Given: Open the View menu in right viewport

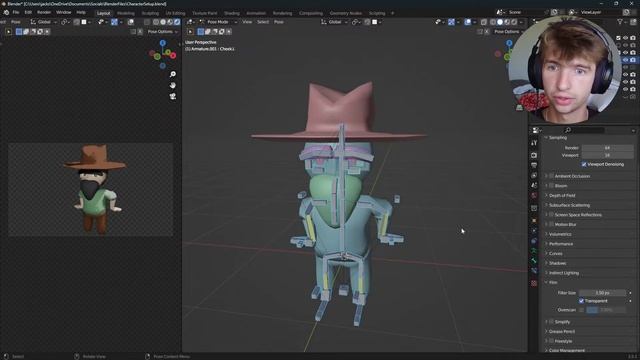Looking at the screenshot, I should tap(247, 22).
